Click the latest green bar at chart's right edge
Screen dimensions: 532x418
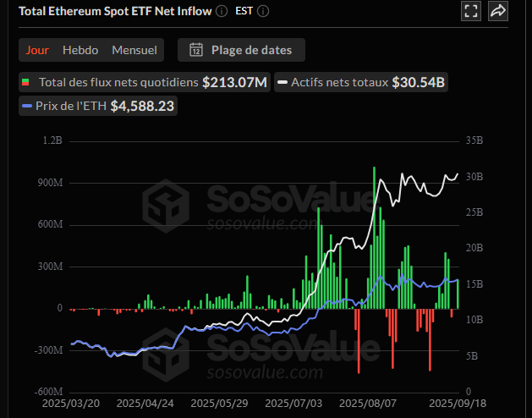458,294
